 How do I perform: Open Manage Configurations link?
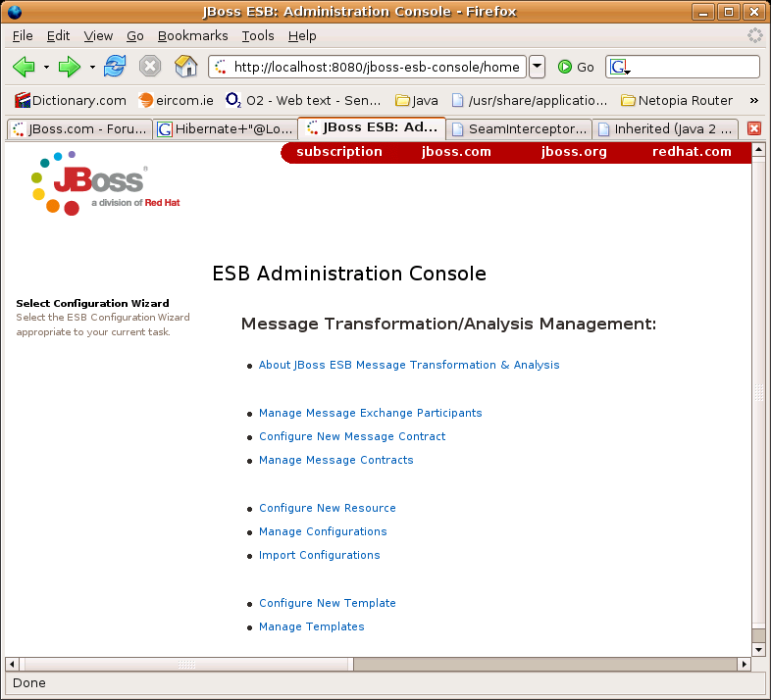click(323, 531)
